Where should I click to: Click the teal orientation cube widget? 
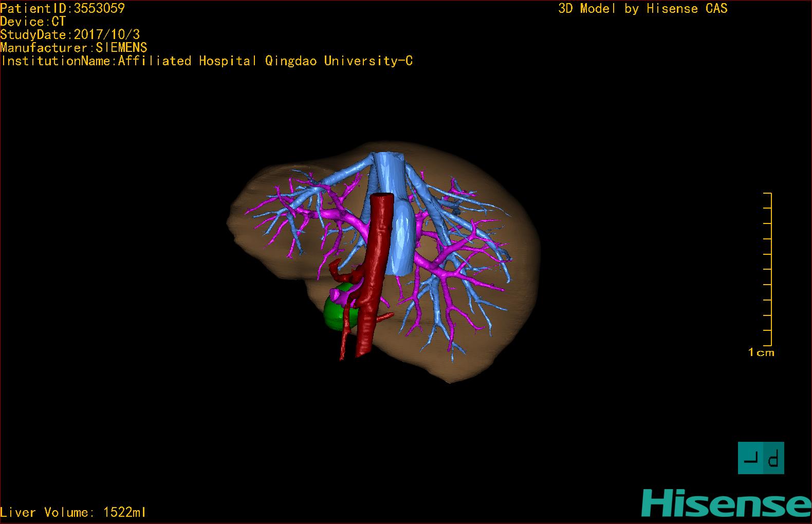point(761,458)
